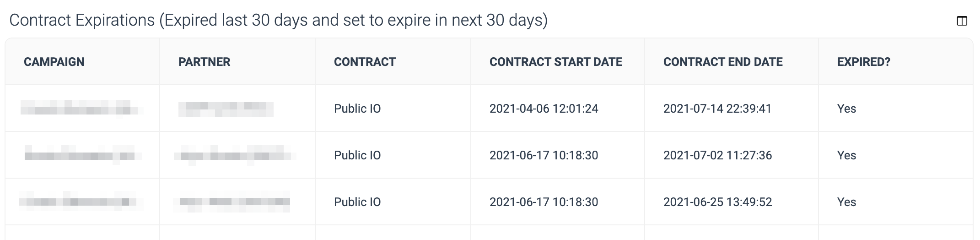Click the column layout icon beside the title
Image resolution: width=980 pixels, height=240 pixels.
point(962,21)
